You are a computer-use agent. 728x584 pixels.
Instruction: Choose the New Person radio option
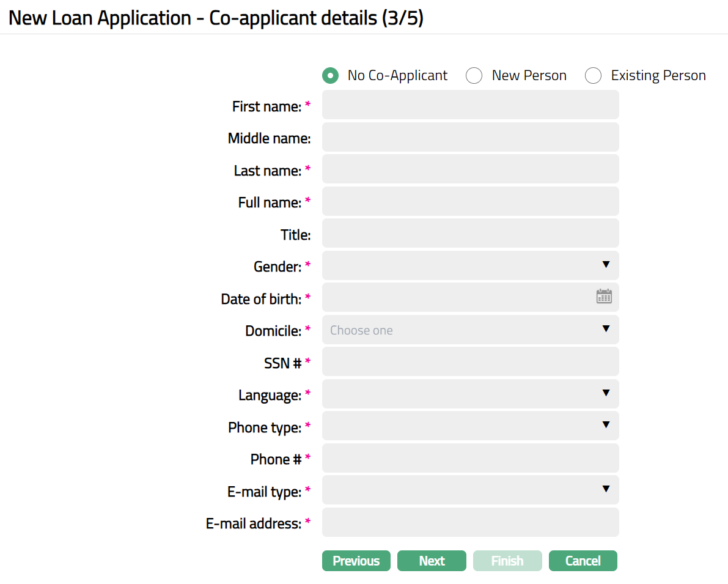pyautogui.click(x=474, y=76)
